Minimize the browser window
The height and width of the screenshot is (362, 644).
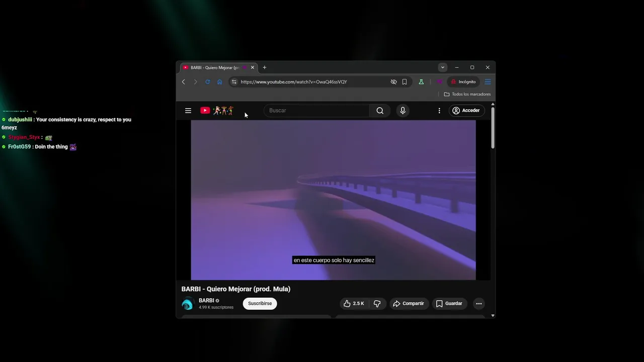pyautogui.click(x=457, y=67)
